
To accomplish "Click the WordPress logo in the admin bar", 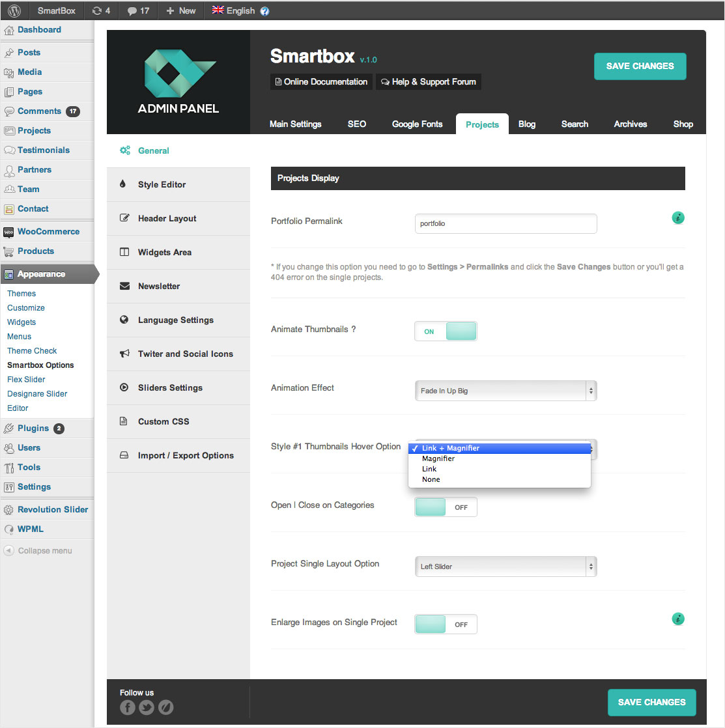I will (14, 10).
